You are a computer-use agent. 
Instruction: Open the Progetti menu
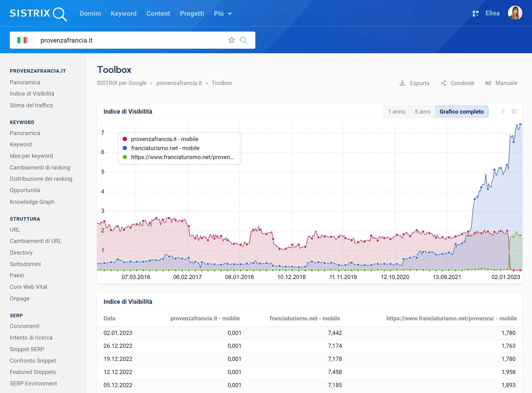pyautogui.click(x=192, y=14)
